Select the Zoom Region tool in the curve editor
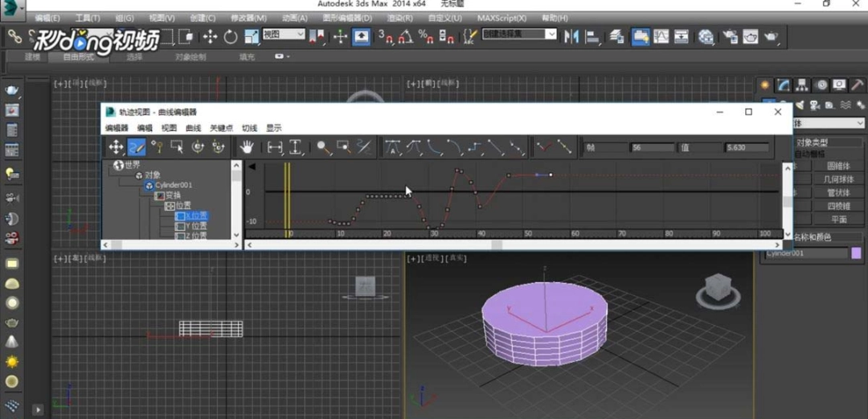 [x=344, y=147]
